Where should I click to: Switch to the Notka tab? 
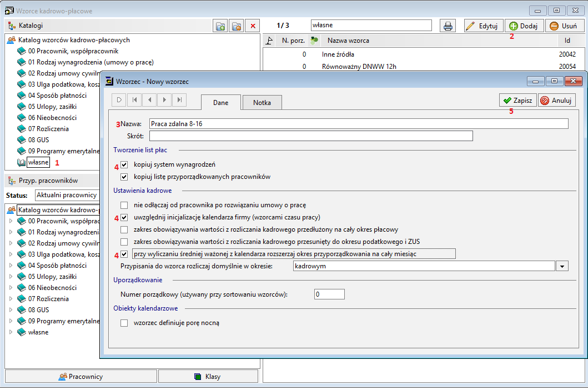(262, 102)
